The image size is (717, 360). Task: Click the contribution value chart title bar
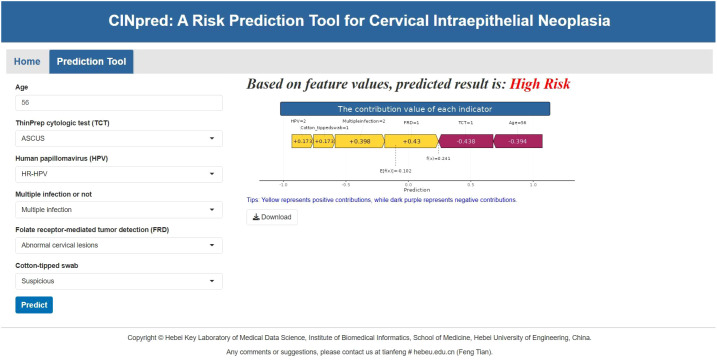[x=415, y=109]
